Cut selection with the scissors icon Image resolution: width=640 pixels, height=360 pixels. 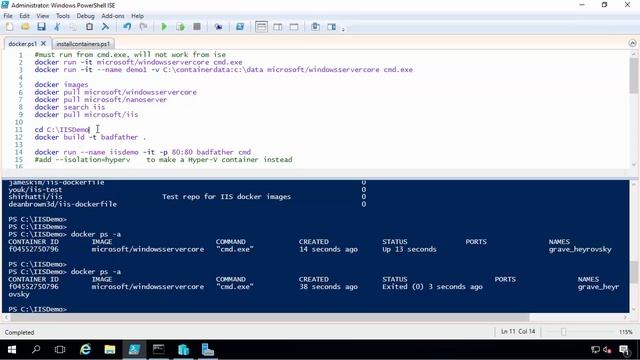pos(57,27)
